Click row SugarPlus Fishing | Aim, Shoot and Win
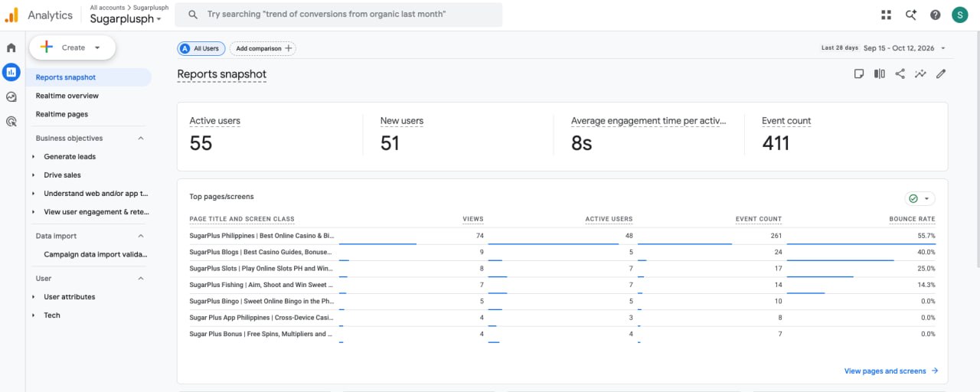980x392 pixels. point(563,285)
